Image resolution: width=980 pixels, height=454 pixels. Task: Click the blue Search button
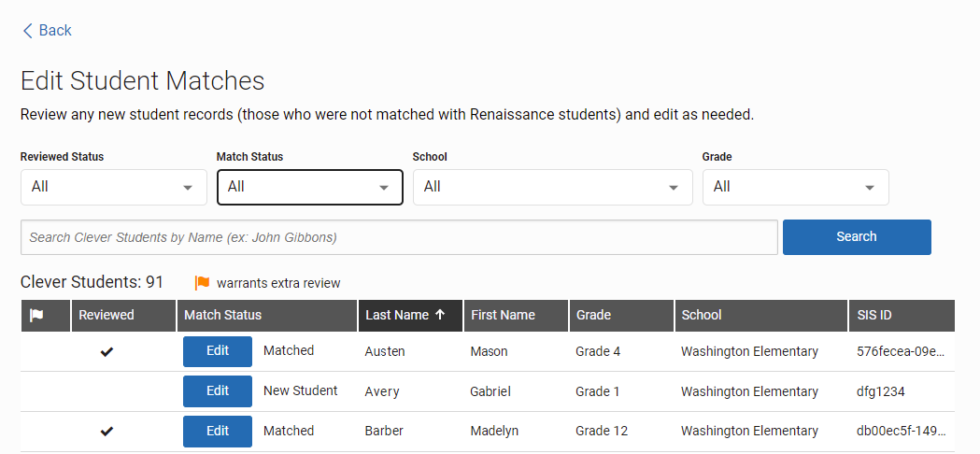pyautogui.click(x=857, y=237)
